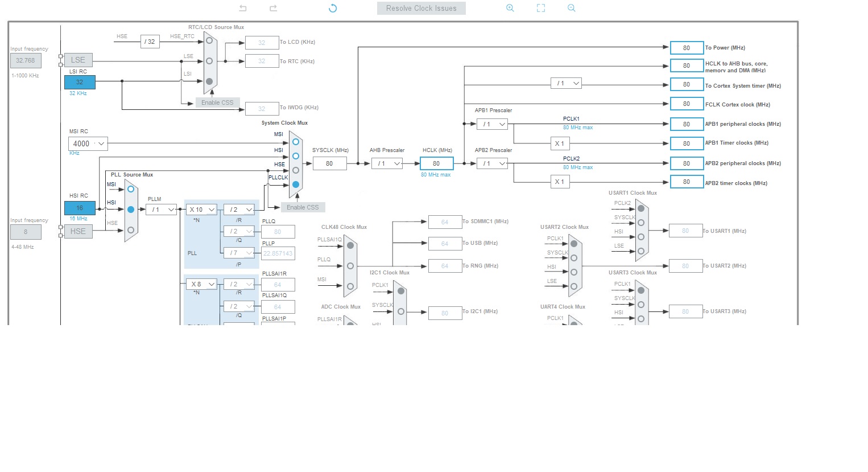Open the PLLM /1 divider dropdown
Viewport: 868px width, 472px height.
(161, 210)
